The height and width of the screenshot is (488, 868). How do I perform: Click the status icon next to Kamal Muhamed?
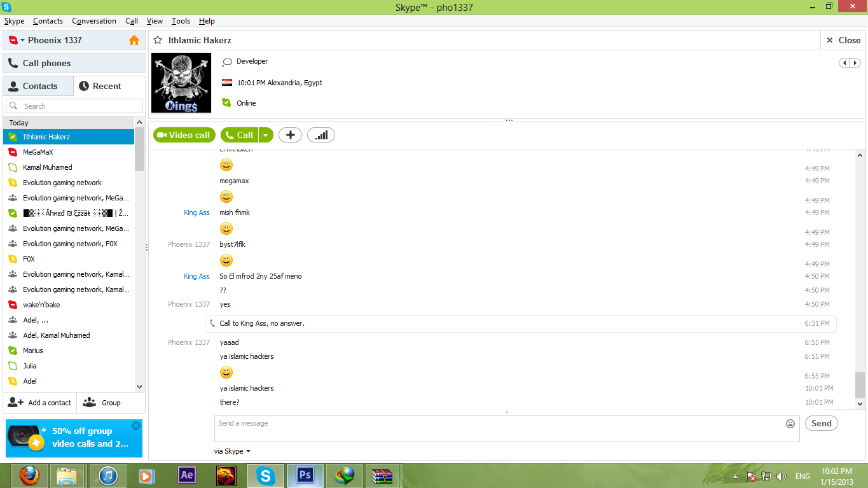[12, 167]
